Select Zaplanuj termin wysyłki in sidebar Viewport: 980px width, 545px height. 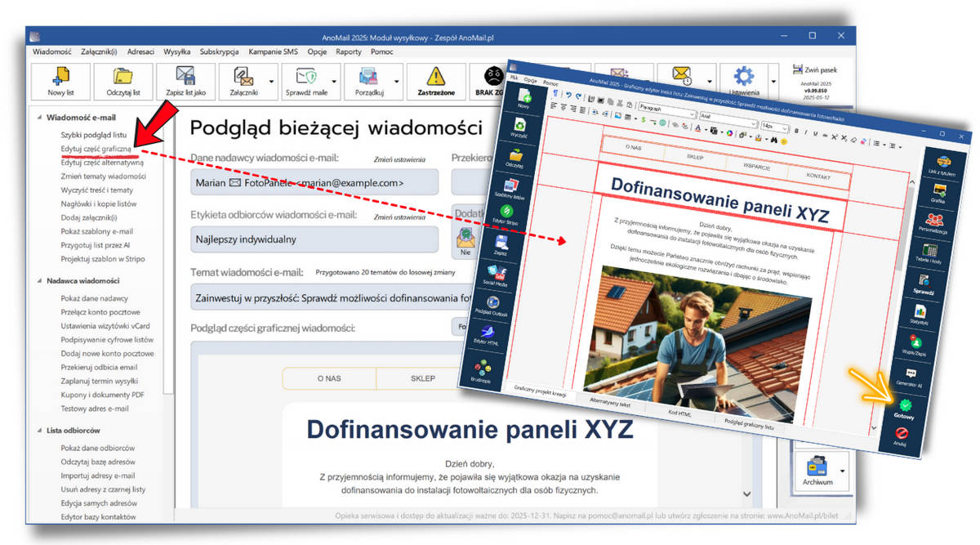(100, 381)
